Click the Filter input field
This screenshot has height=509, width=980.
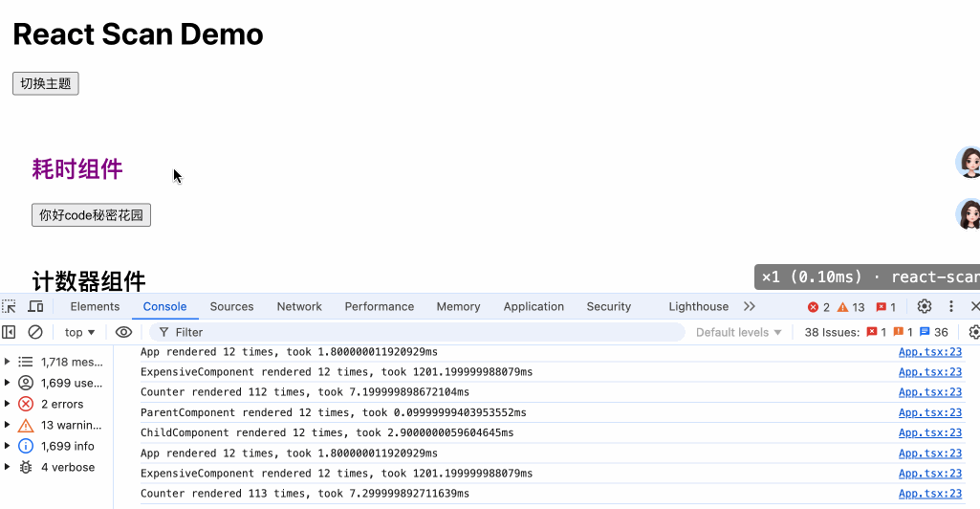[x=417, y=332]
